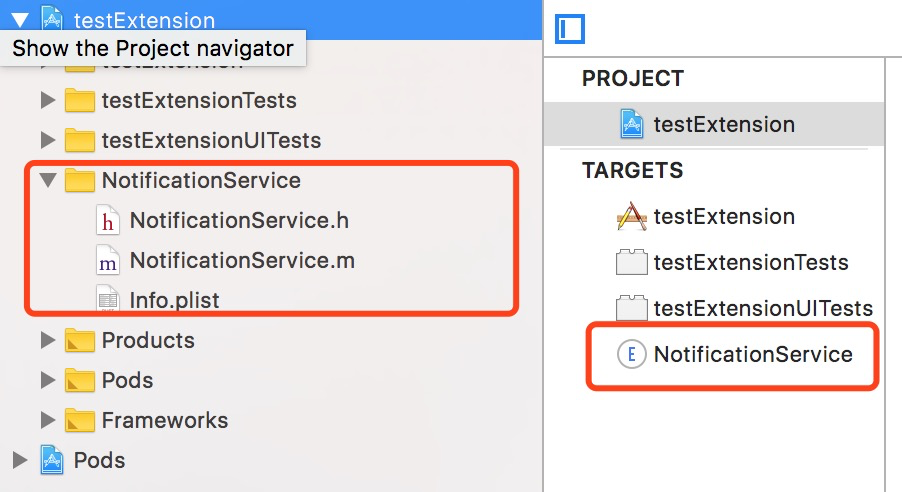Toggle the targets list sidebar button
The height and width of the screenshot is (492, 902).
tap(570, 29)
